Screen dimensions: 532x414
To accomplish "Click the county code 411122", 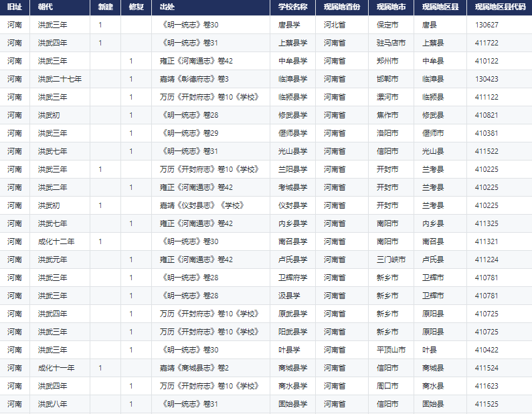I will coord(486,97).
